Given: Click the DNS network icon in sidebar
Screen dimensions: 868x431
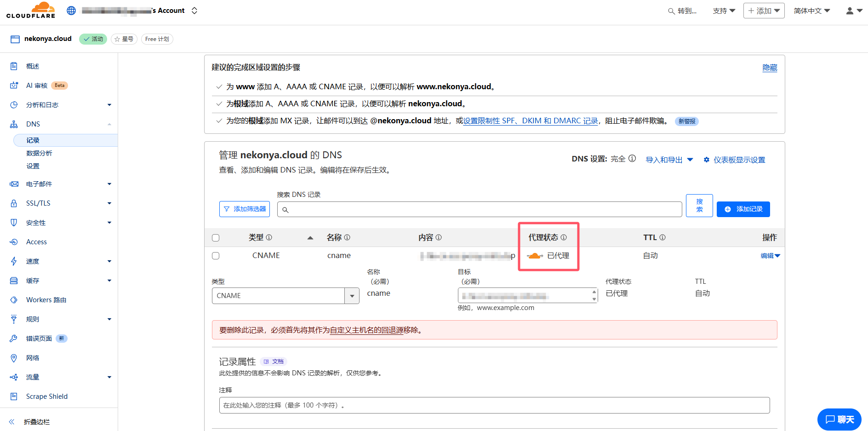Looking at the screenshot, I should point(14,124).
